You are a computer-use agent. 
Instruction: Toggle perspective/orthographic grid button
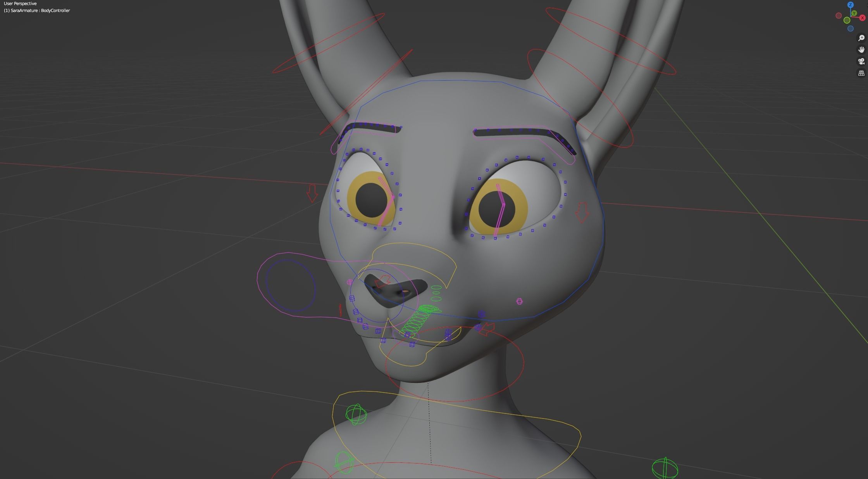point(861,73)
